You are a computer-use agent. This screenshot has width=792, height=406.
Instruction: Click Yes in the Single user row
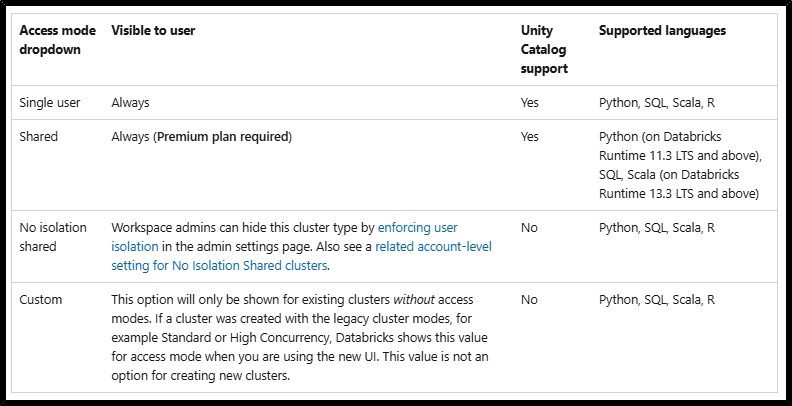[x=530, y=103]
